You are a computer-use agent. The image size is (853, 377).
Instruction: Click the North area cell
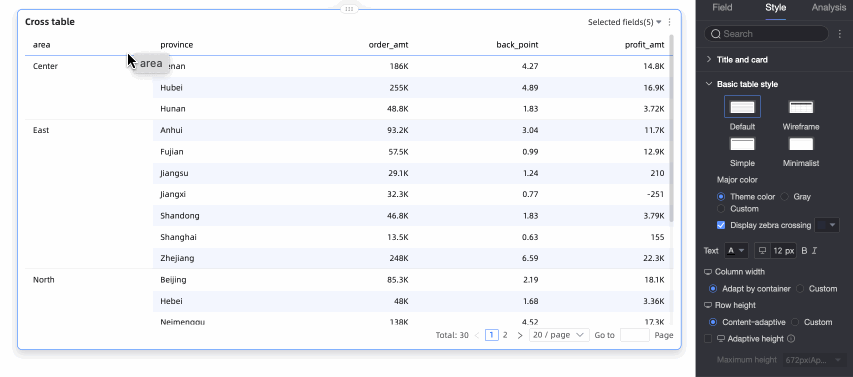point(44,280)
